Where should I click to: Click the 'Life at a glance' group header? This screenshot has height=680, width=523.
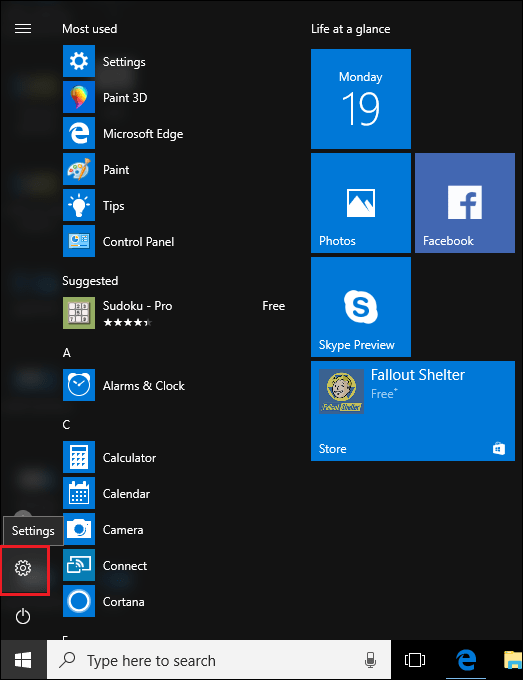350,29
